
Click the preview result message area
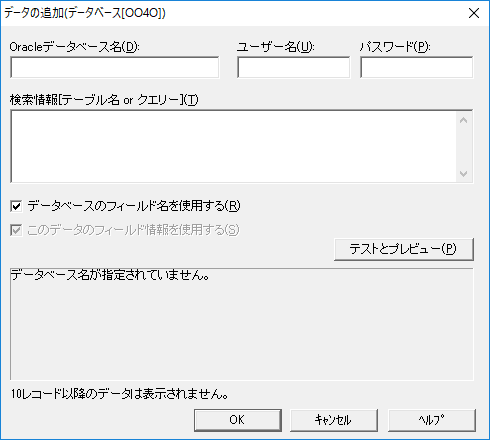point(242,324)
